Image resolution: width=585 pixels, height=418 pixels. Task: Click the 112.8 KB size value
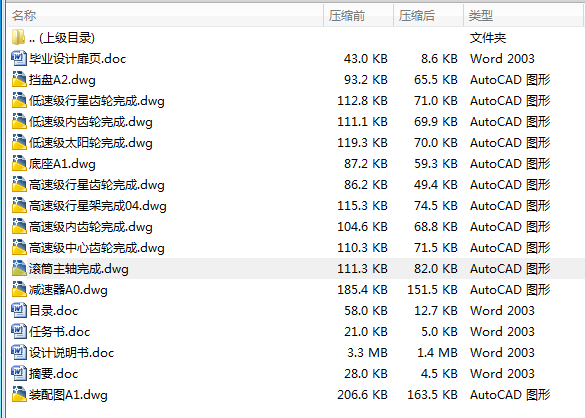(x=362, y=100)
